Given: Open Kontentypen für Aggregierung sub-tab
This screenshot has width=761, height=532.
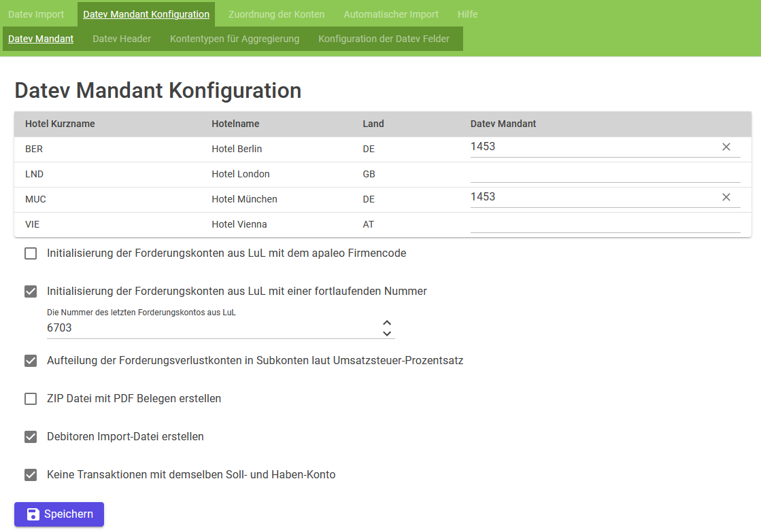Looking at the screenshot, I should click(x=235, y=39).
